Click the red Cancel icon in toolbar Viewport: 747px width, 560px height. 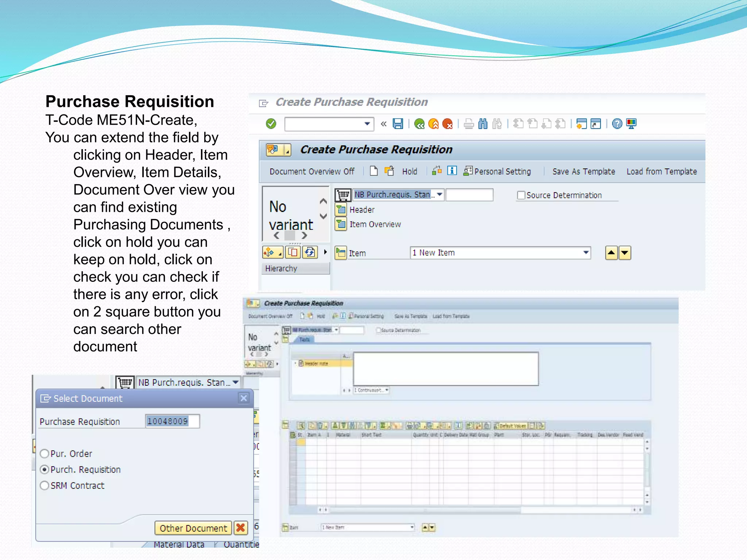click(x=447, y=124)
